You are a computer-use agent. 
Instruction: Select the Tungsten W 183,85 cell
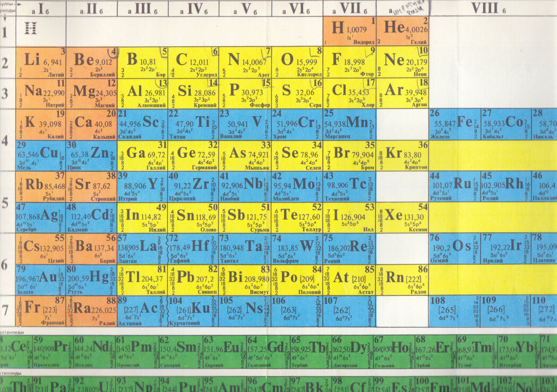click(x=297, y=249)
